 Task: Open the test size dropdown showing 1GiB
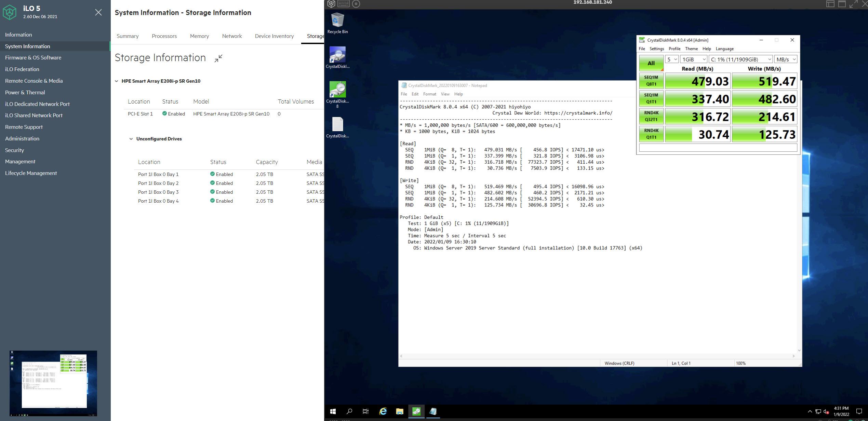coord(693,59)
